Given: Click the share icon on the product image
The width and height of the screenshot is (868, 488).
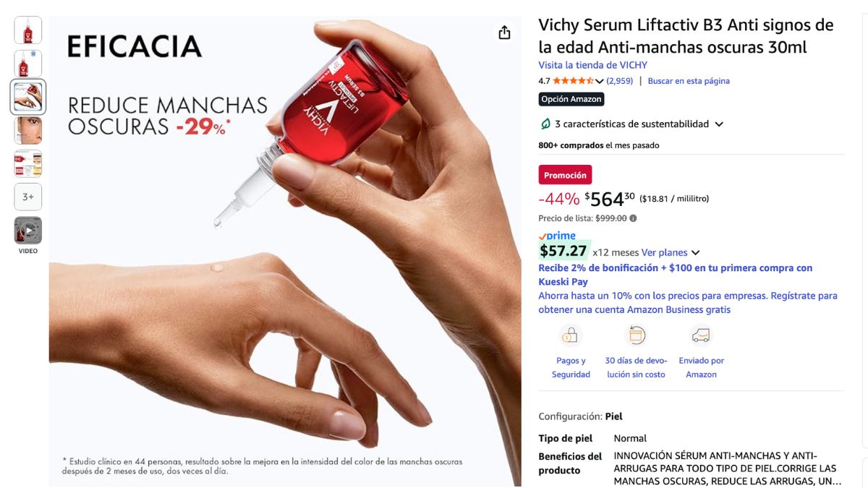Looking at the screenshot, I should click(x=504, y=33).
